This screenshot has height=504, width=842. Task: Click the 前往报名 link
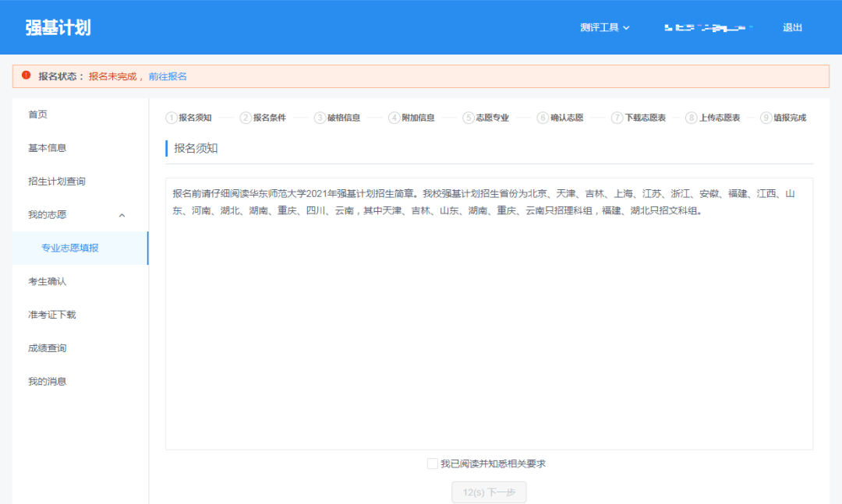tap(168, 76)
